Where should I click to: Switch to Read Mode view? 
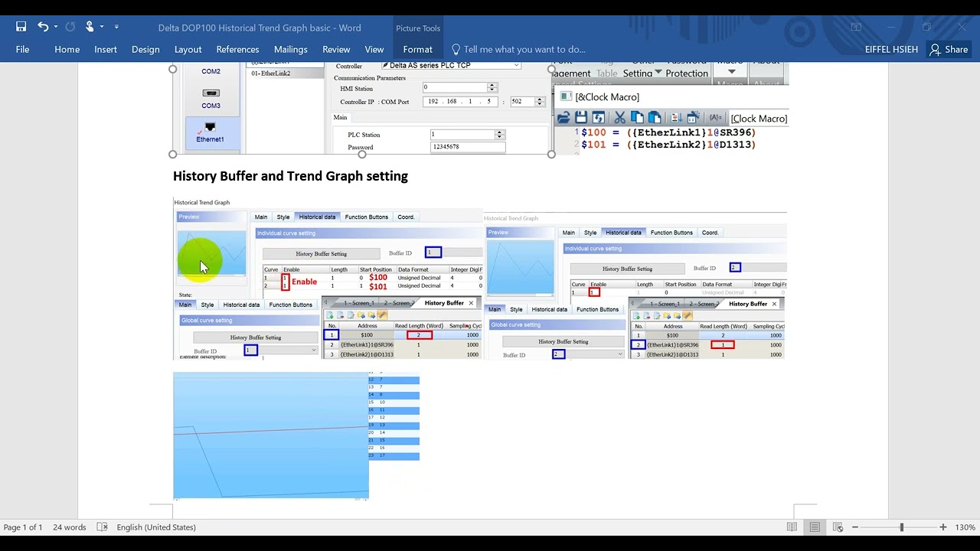pos(792,527)
